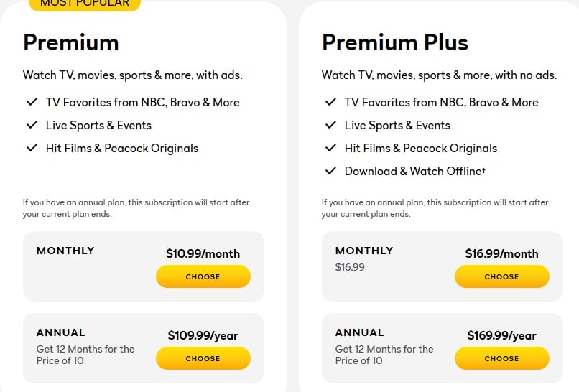Click the Download & Watch Offline feature text
Viewport: 579px width, 392px height.
[406, 171]
